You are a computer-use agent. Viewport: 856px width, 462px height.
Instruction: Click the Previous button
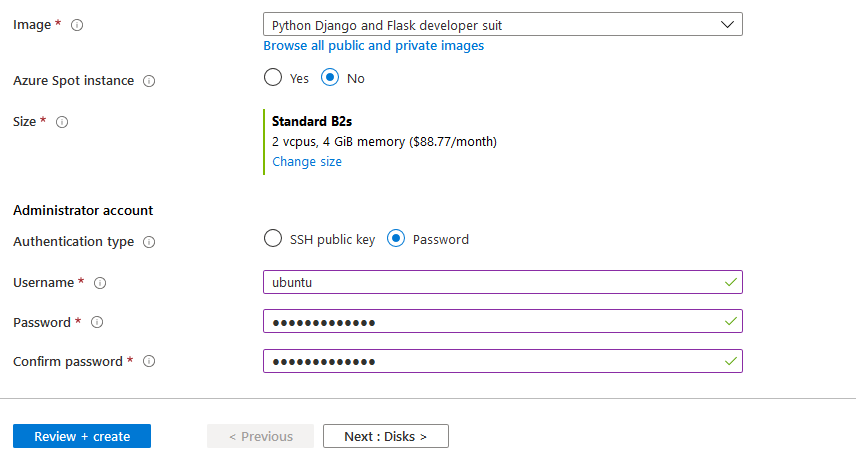click(260, 436)
